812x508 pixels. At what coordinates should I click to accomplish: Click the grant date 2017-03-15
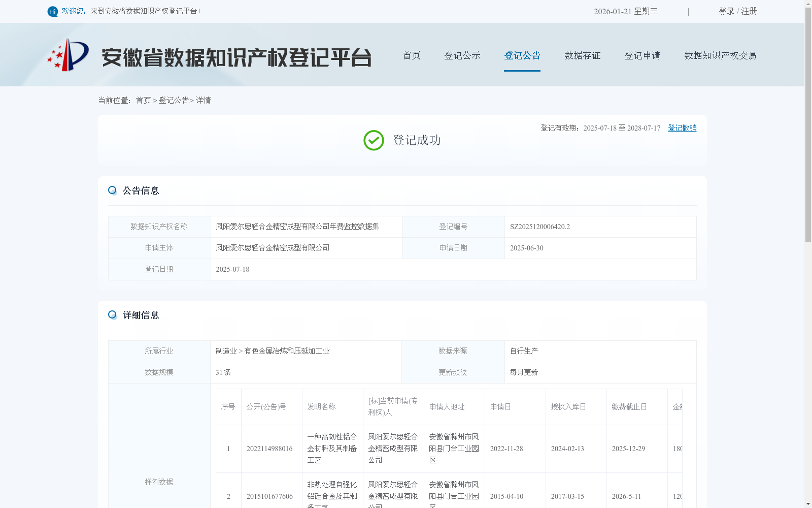coord(567,497)
